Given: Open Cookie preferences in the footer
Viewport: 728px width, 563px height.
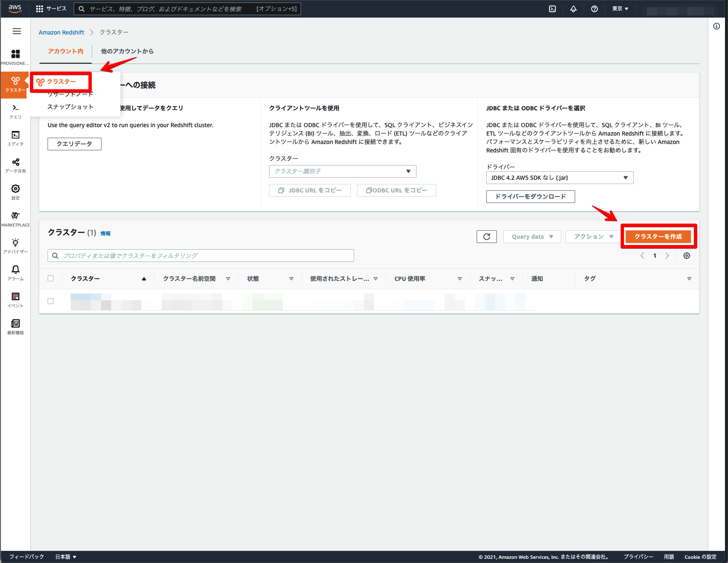Looking at the screenshot, I should [701, 557].
